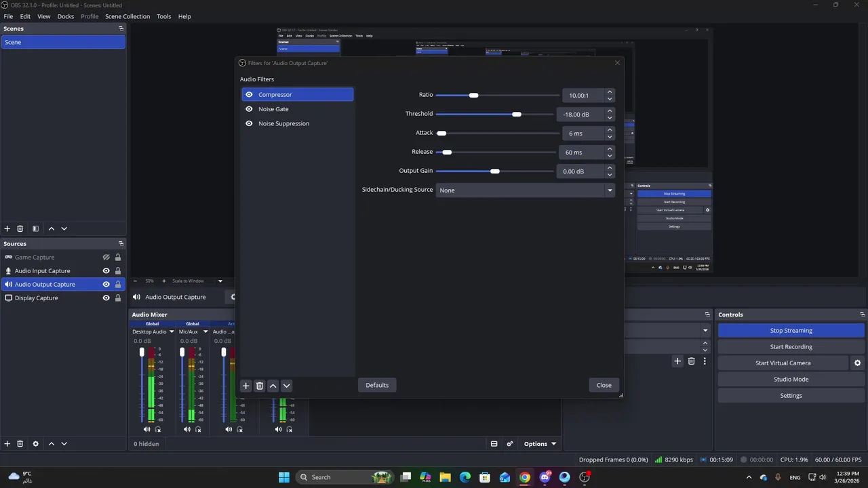Toggle visibility of Noise Suppression filter

[249, 123]
